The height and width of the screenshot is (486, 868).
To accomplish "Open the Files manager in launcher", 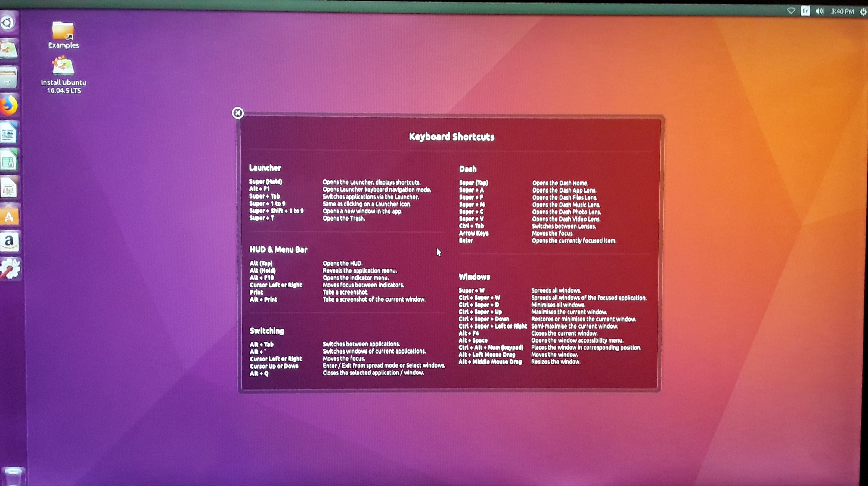I will [x=8, y=78].
